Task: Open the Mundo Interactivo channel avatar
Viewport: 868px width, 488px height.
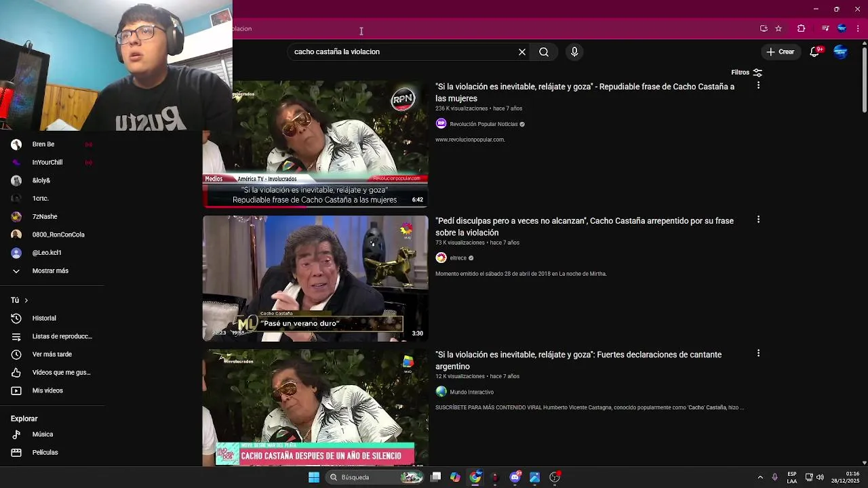Action: 441,392
